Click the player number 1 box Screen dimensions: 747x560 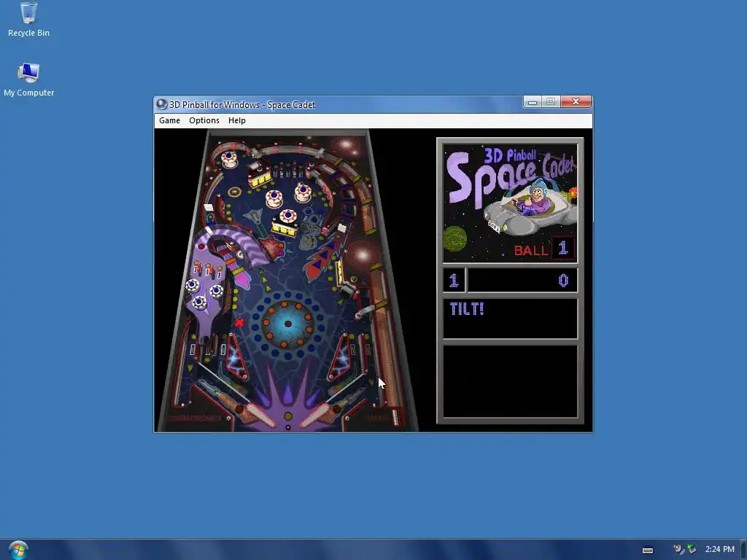(454, 281)
